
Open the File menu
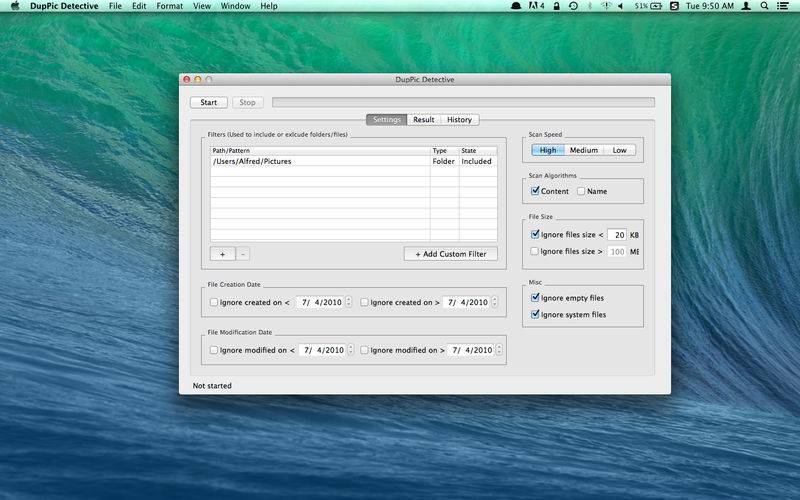pos(115,6)
